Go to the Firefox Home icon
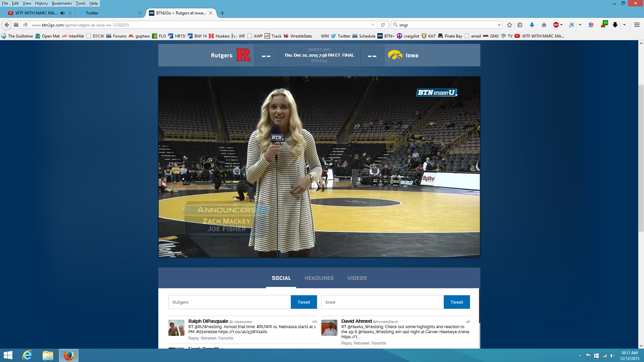644x362 pixels. click(544, 25)
